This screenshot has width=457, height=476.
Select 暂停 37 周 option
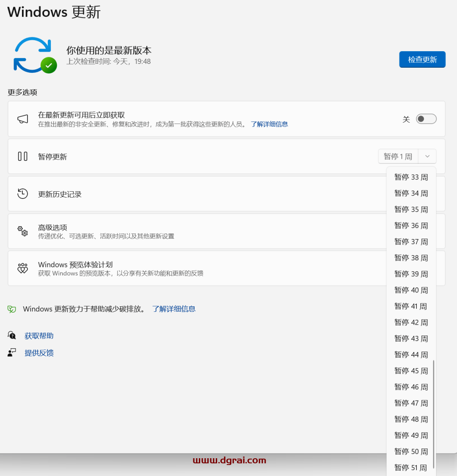coord(411,242)
